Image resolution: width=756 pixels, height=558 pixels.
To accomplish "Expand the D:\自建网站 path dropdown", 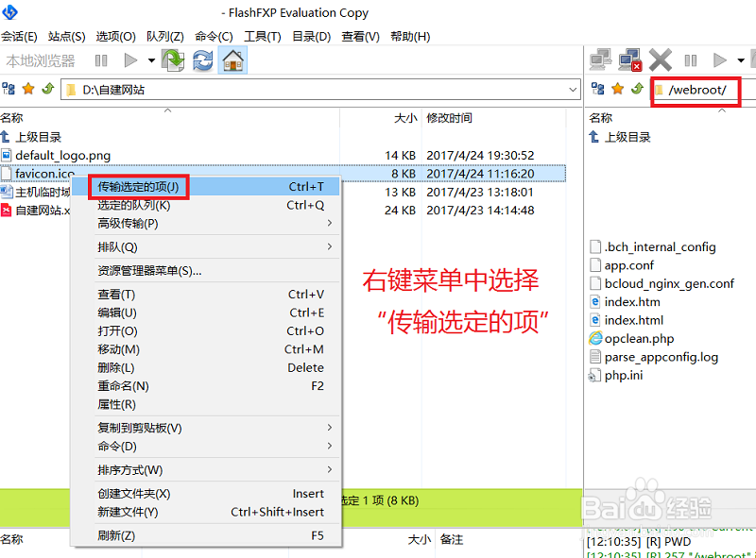I will tap(573, 90).
